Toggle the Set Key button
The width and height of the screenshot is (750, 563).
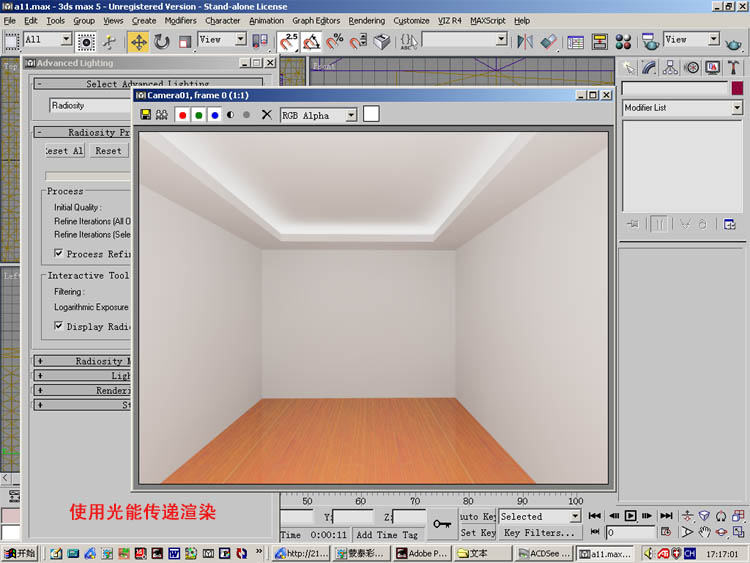[x=477, y=532]
